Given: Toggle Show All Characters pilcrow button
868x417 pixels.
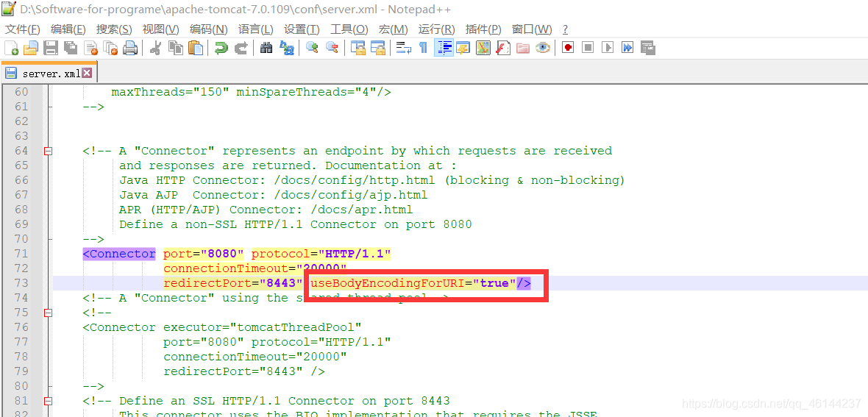Looking at the screenshot, I should tap(423, 48).
